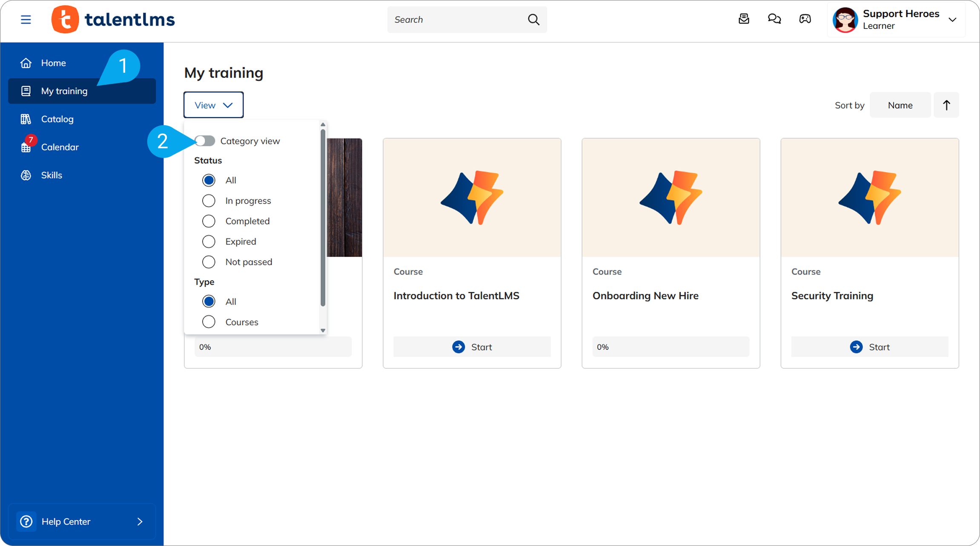Open the hamburger menu icon
Viewport: 980px width, 546px height.
26,20
